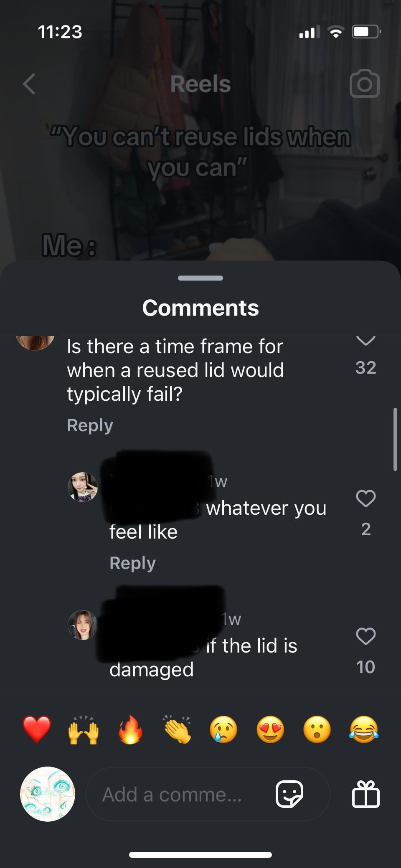Like the "if the lid is damaged" reply

[x=366, y=636]
